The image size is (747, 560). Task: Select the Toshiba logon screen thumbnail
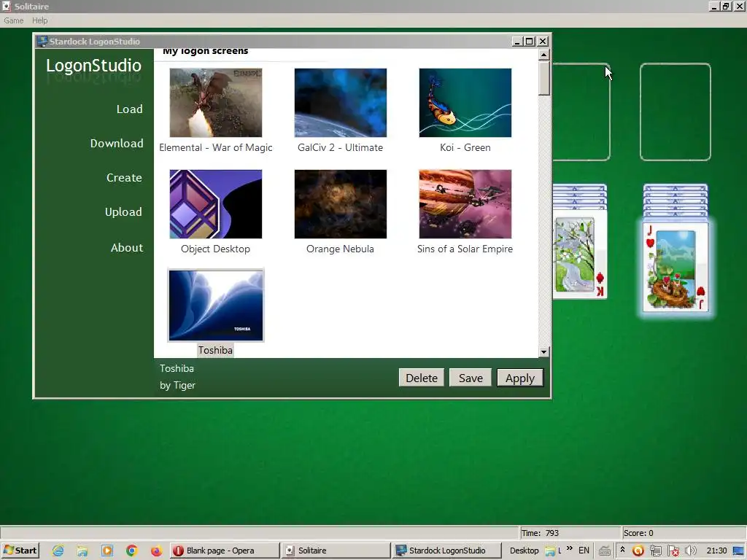coord(216,306)
